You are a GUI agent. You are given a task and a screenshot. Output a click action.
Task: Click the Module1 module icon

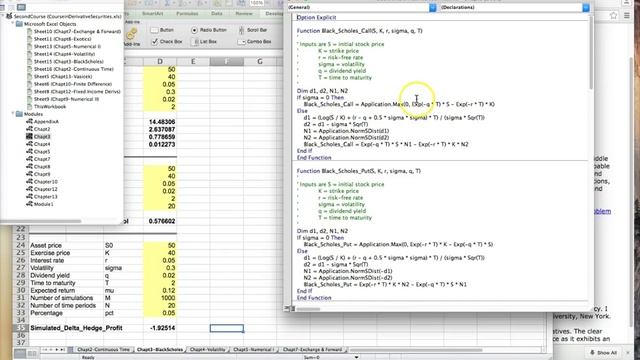coord(29,204)
